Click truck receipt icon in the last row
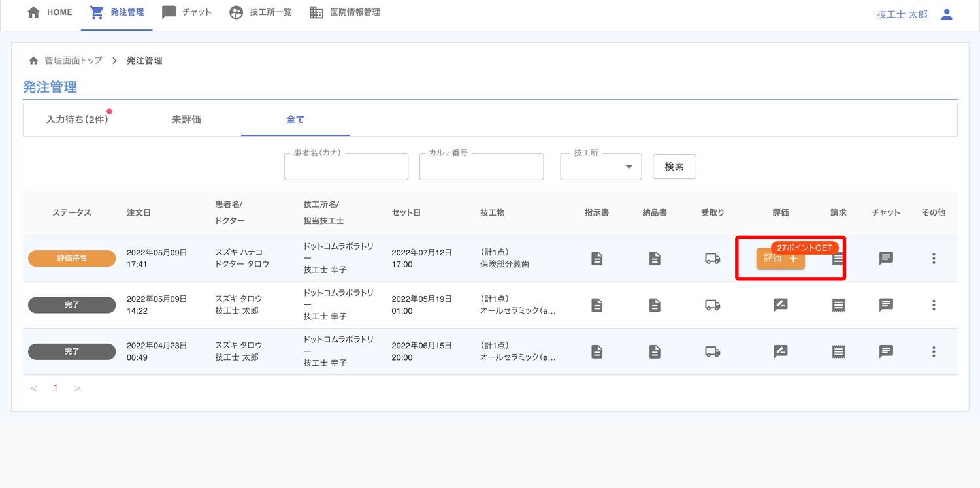The width and height of the screenshot is (980, 488). (712, 352)
